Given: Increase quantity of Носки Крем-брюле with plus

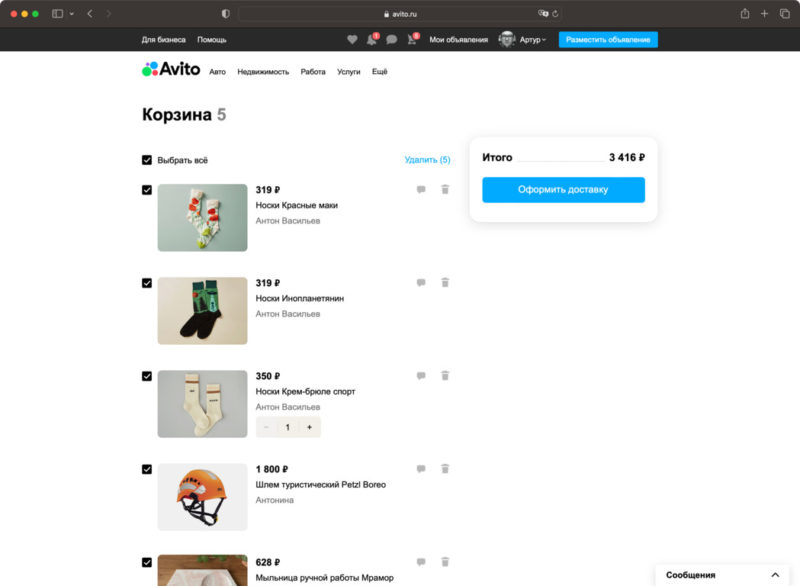Looking at the screenshot, I should 309,427.
